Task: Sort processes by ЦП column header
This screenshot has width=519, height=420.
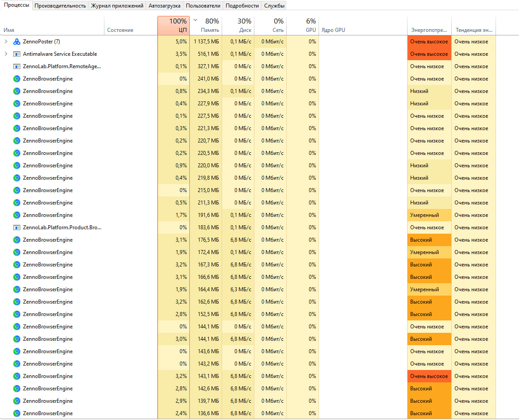Action: coord(174,26)
